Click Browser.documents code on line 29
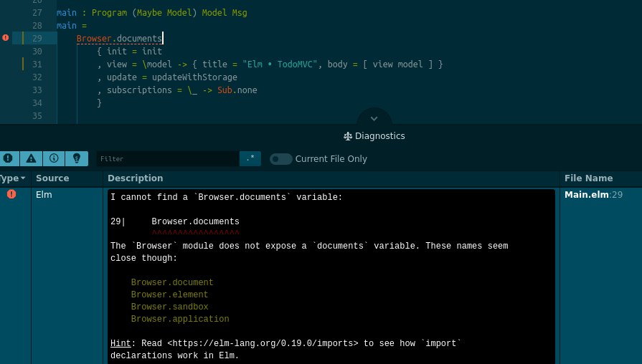Viewport: 642px width, 364px height. 119,39
